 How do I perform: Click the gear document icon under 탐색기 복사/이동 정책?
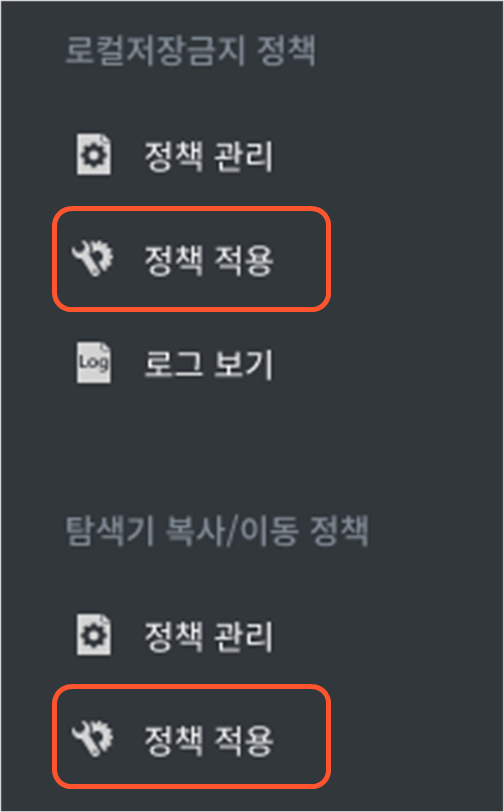(x=94, y=634)
